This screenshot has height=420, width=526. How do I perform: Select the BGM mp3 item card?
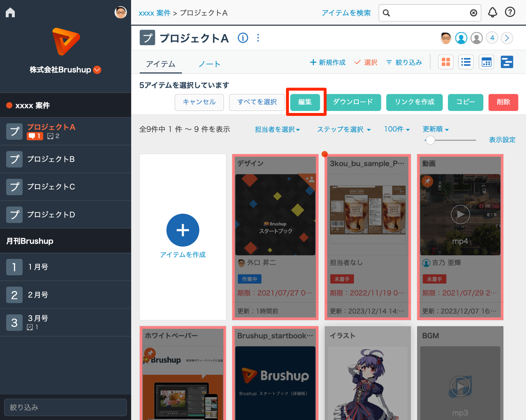pyautogui.click(x=460, y=373)
